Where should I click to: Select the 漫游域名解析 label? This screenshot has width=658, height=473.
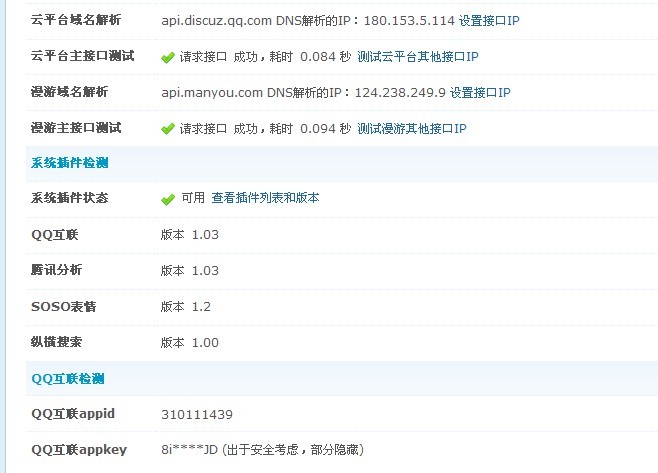tap(69, 91)
